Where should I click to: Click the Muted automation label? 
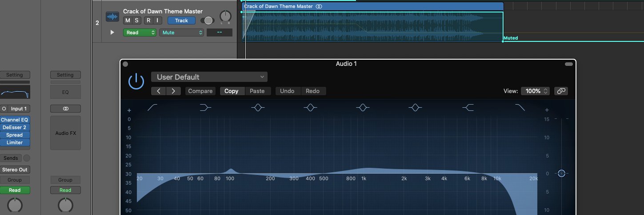[511, 38]
